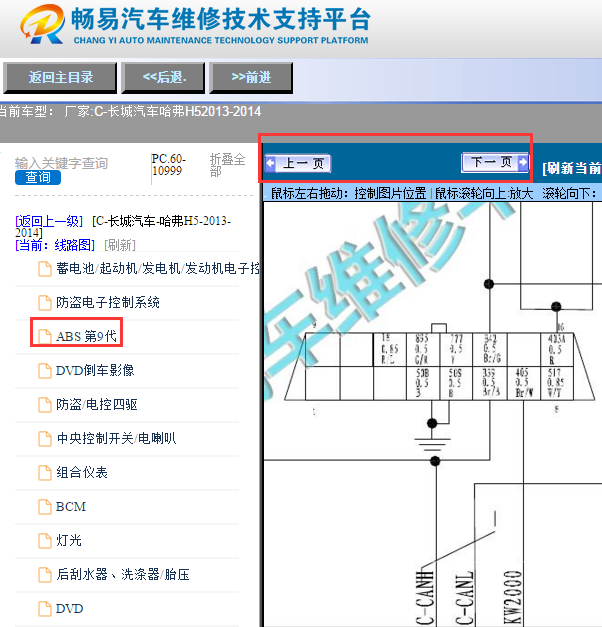602x627 pixels.
Task: Click the 返回上一级 link
Action: (49, 221)
